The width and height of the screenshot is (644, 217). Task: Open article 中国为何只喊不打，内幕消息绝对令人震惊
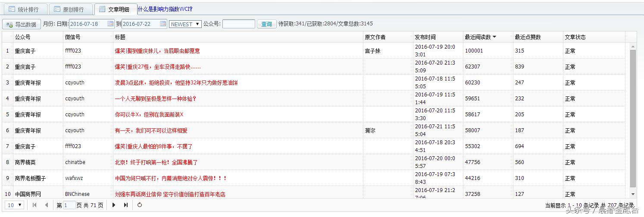coord(171,178)
